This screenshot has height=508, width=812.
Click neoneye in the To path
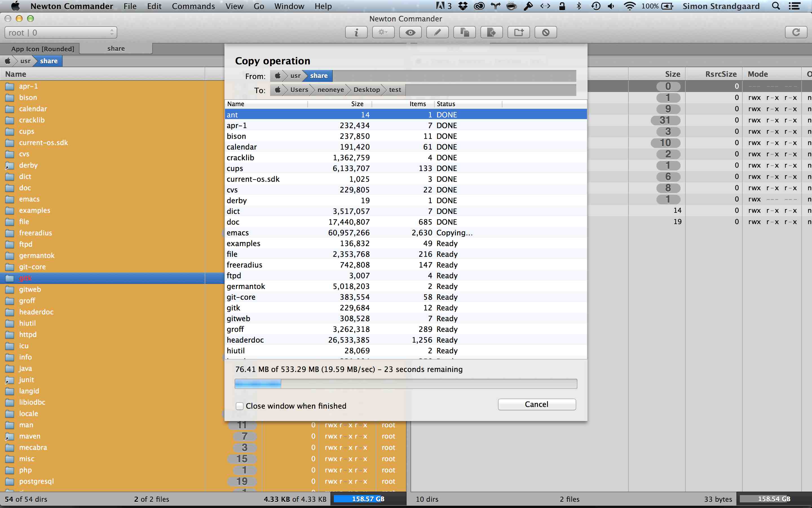click(330, 90)
